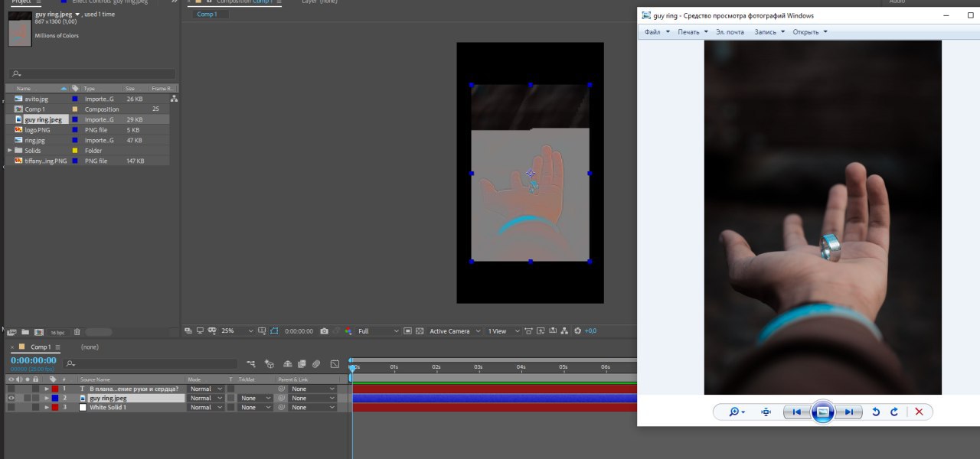Viewport: 980px width, 459px height.
Task: Open the Печать menu in Photo Viewer
Action: (x=692, y=32)
